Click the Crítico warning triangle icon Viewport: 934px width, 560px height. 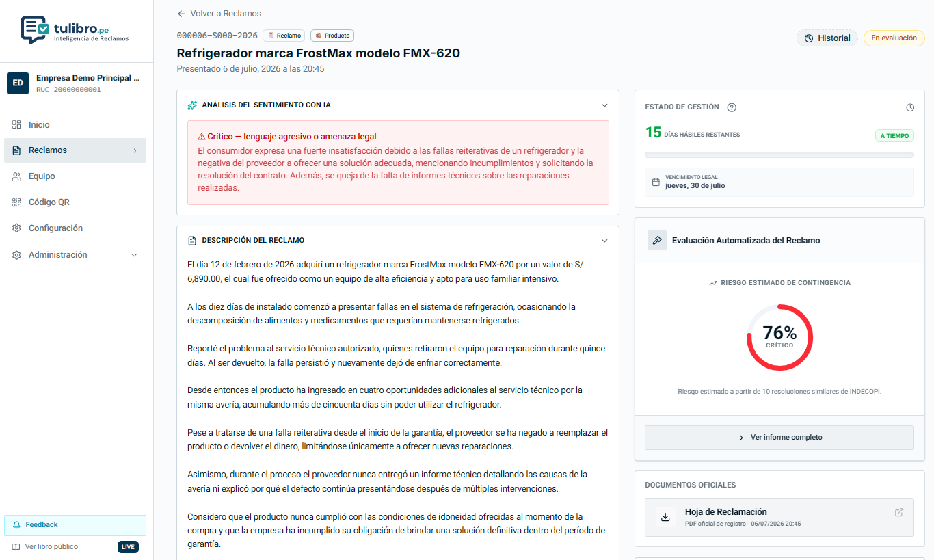[202, 137]
